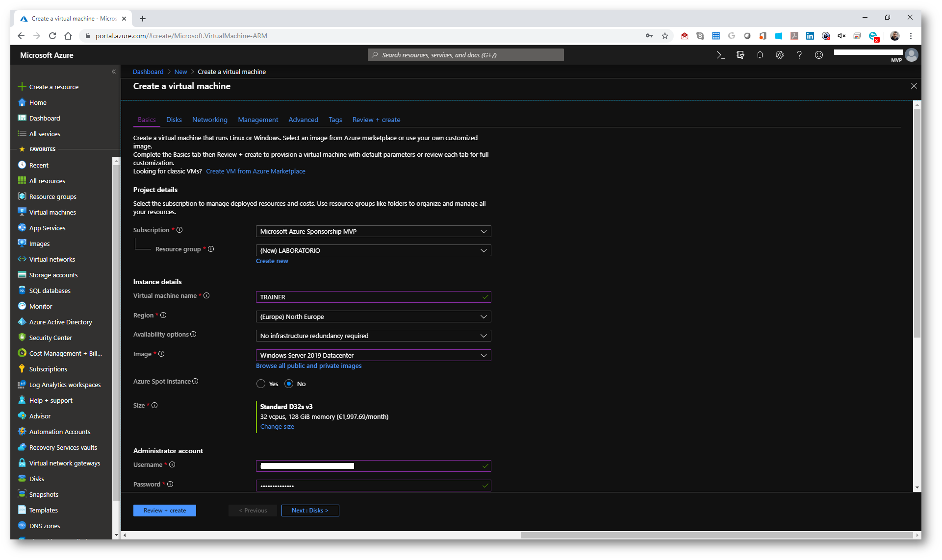Select Yes for Azure Spot instance
Image resolution: width=942 pixels, height=560 pixels.
[261, 384]
